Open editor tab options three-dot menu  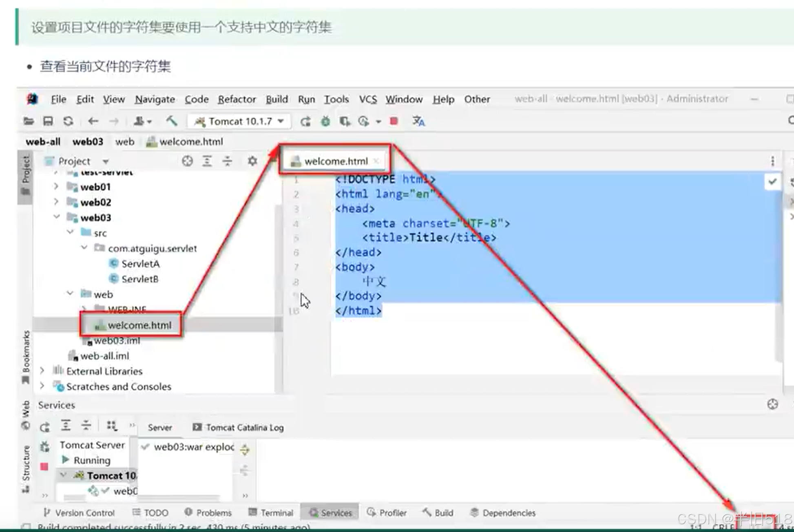pos(772,161)
